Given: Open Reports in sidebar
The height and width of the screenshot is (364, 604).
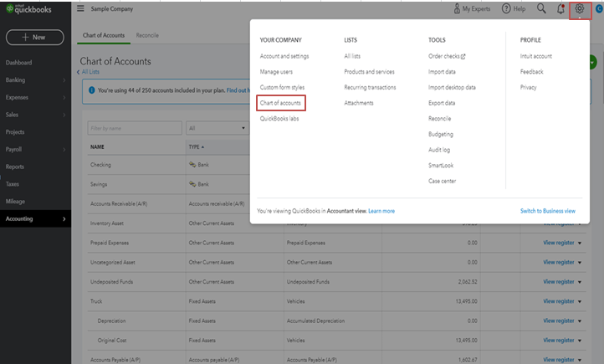Looking at the screenshot, I should point(14,167).
